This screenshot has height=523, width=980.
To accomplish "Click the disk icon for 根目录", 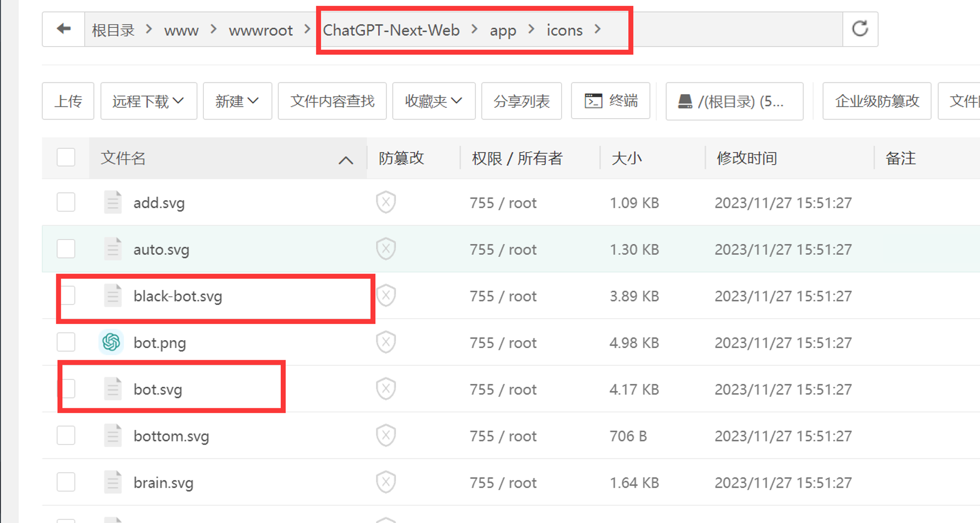I will [685, 101].
